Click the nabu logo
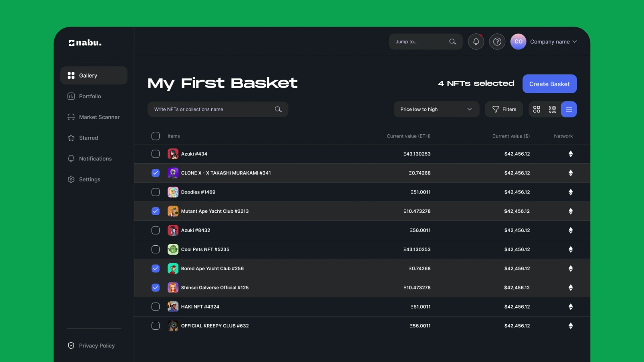This screenshot has height=362, width=644. coord(85,43)
